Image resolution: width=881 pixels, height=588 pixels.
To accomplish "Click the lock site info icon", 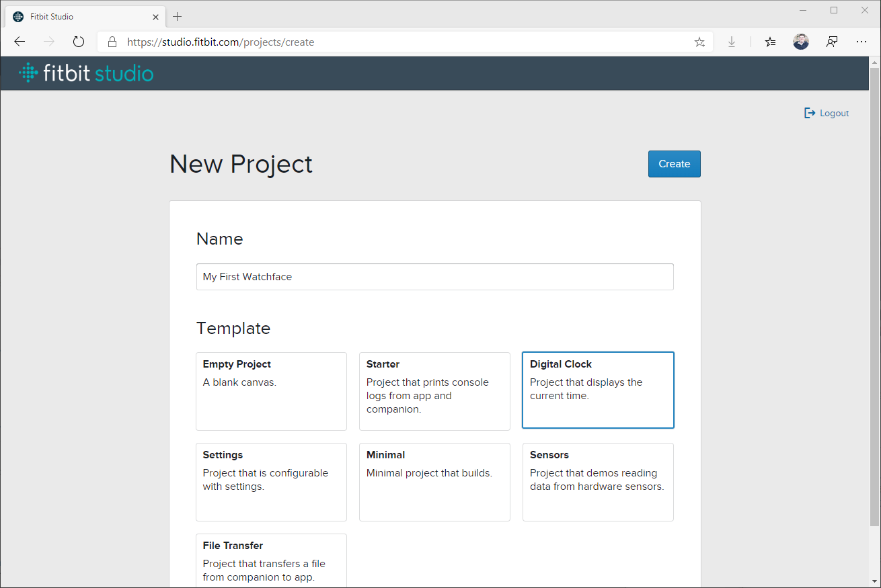I will (x=112, y=42).
